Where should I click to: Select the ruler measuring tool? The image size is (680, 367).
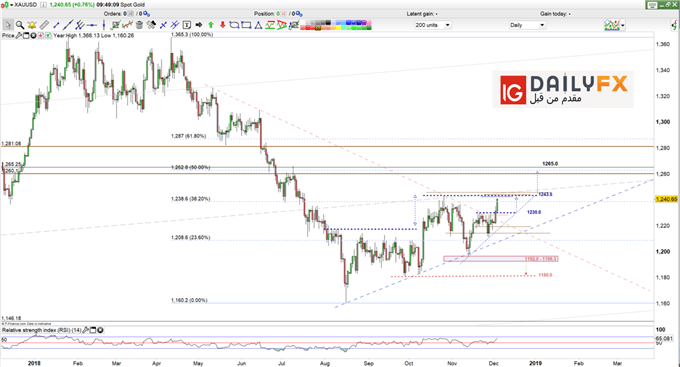[x=44, y=26]
